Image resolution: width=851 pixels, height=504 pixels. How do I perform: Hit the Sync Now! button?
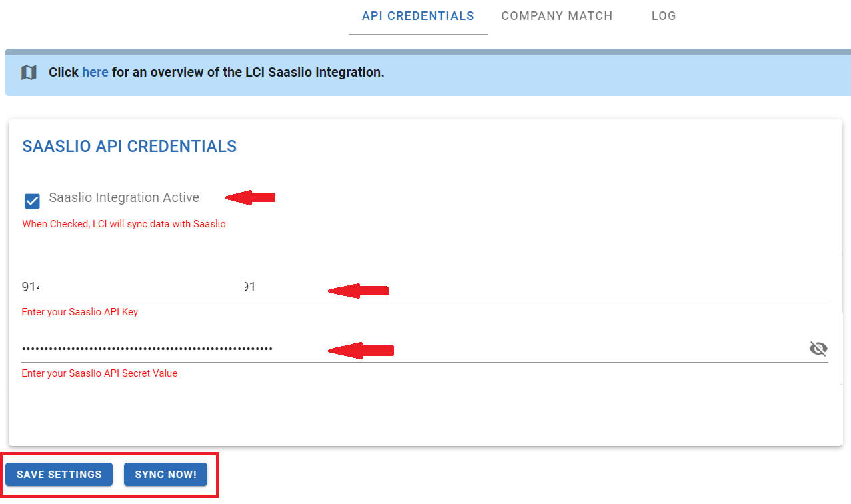[165, 475]
